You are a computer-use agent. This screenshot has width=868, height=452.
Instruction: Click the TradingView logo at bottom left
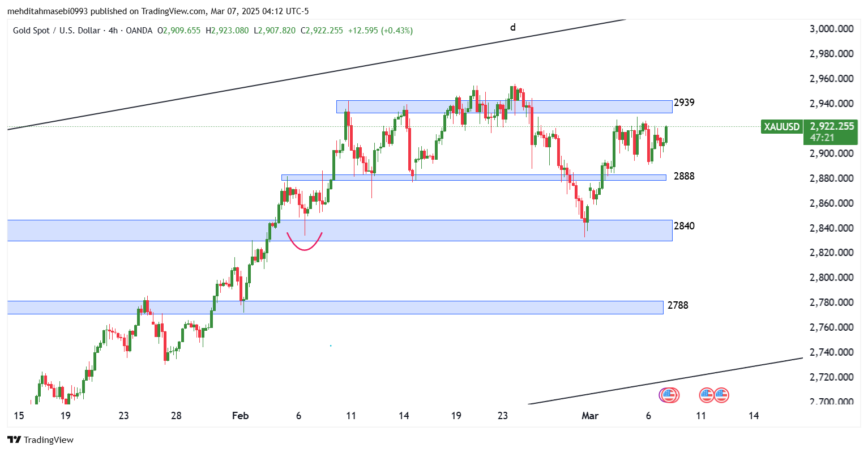[x=40, y=440]
